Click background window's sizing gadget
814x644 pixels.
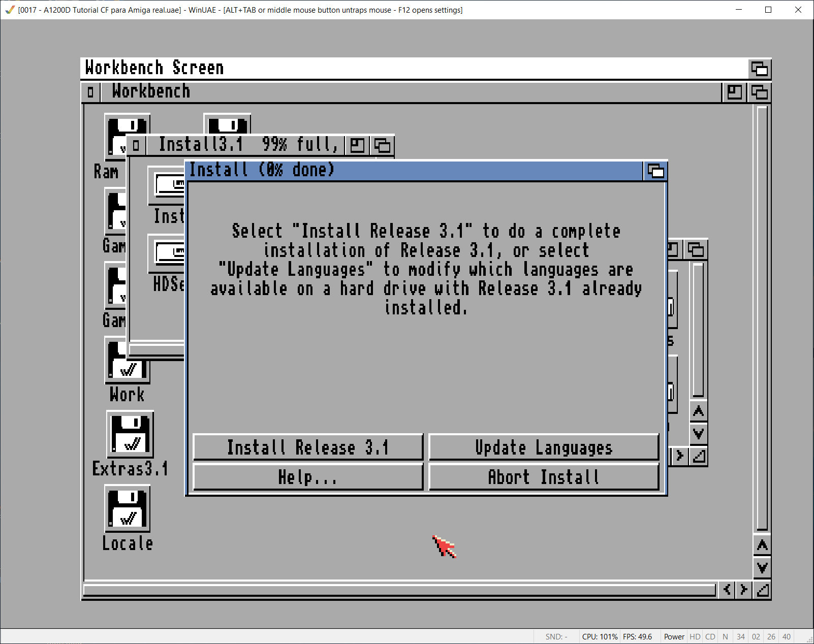pos(699,456)
